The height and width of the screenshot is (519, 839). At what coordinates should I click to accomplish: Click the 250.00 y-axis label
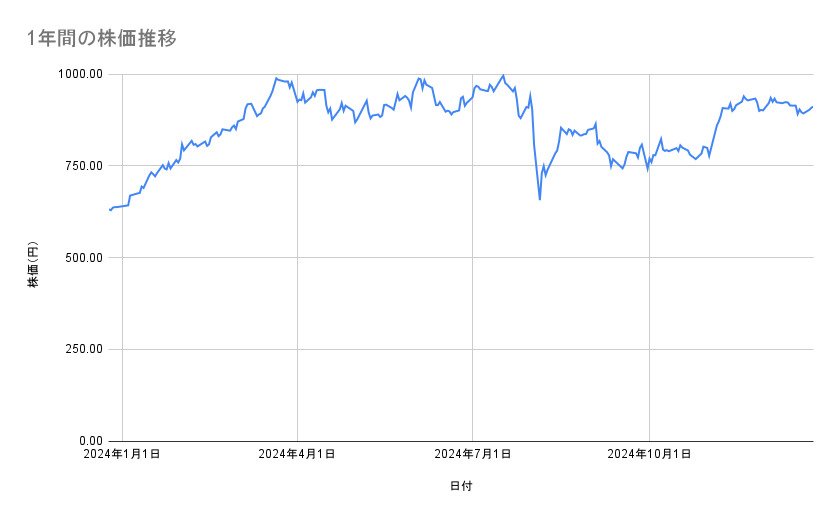point(83,349)
